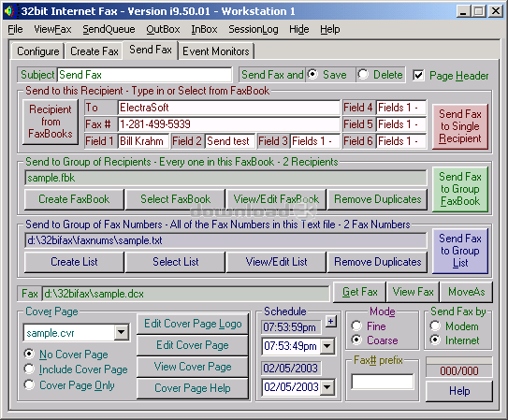Select Modem under Send Fax by

pos(435,326)
